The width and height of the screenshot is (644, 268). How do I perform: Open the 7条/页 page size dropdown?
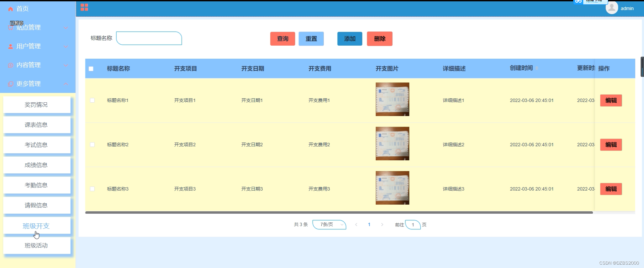[329, 225]
